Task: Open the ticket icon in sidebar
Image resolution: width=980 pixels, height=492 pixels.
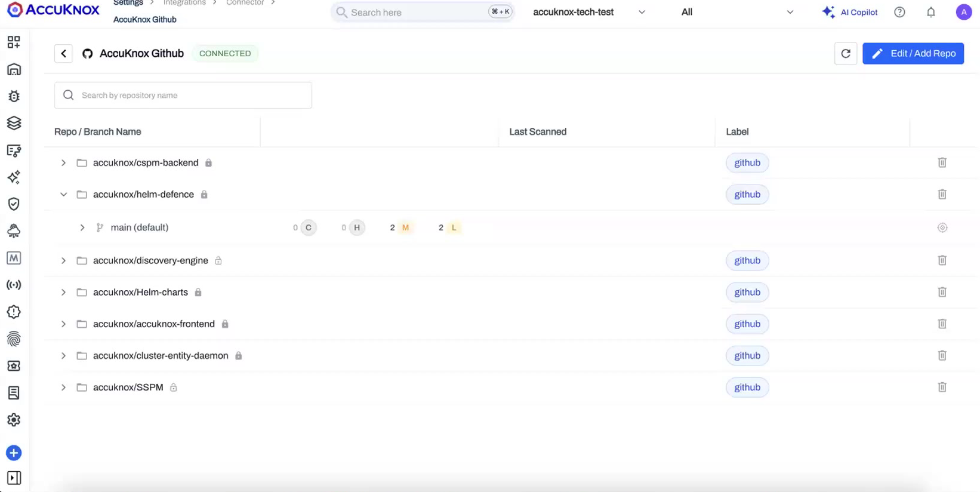Action: click(x=14, y=366)
